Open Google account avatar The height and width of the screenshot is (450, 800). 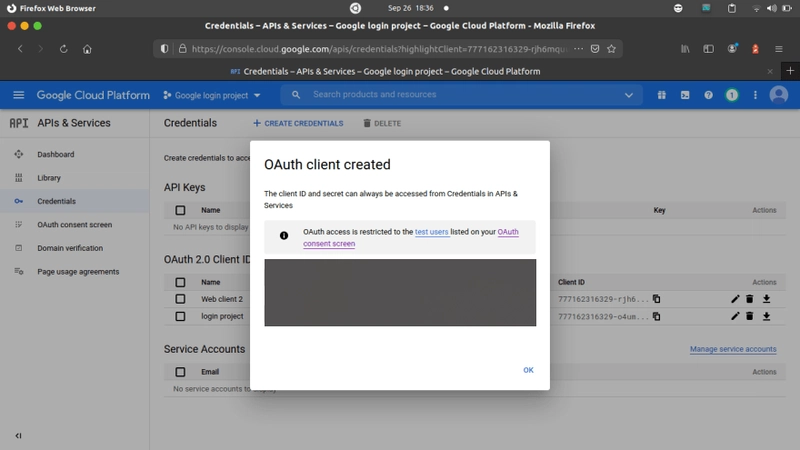779,95
